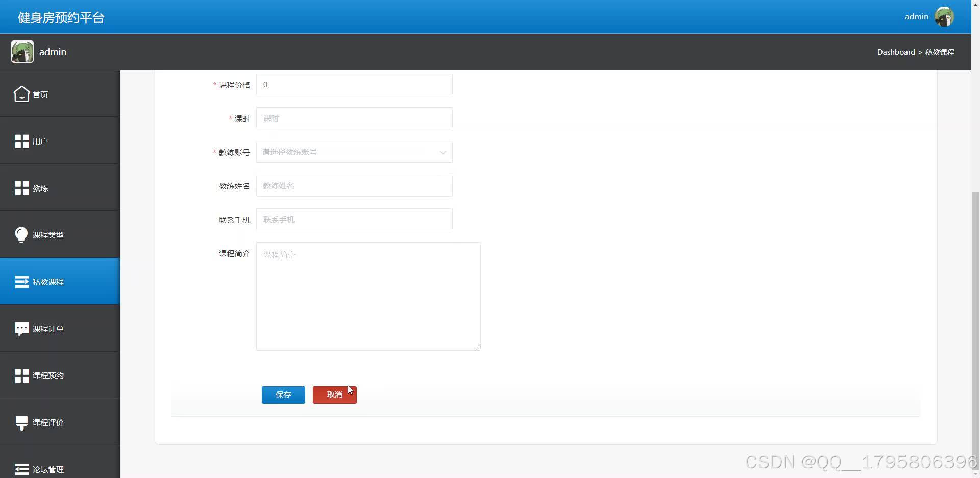
Task: Click the chat bubble icon beside 课程订单
Action: 21,329
